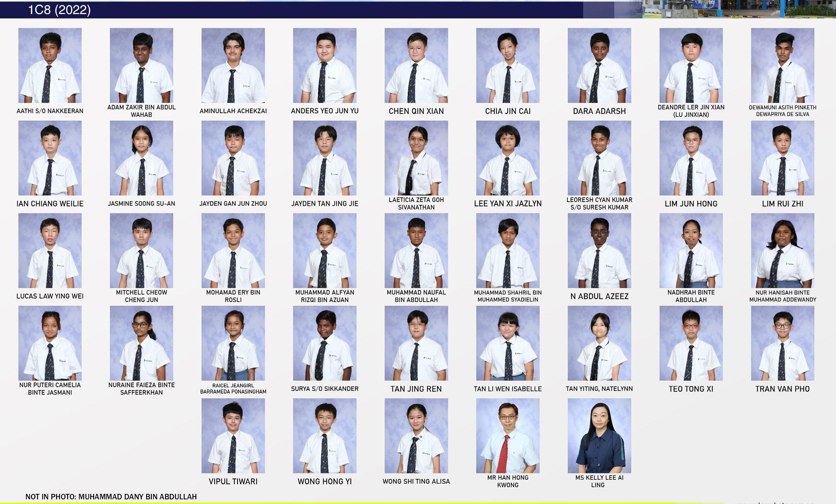This screenshot has height=504, width=836.
Task: Select Vipul Tiwari's portrait
Action: click(233, 436)
